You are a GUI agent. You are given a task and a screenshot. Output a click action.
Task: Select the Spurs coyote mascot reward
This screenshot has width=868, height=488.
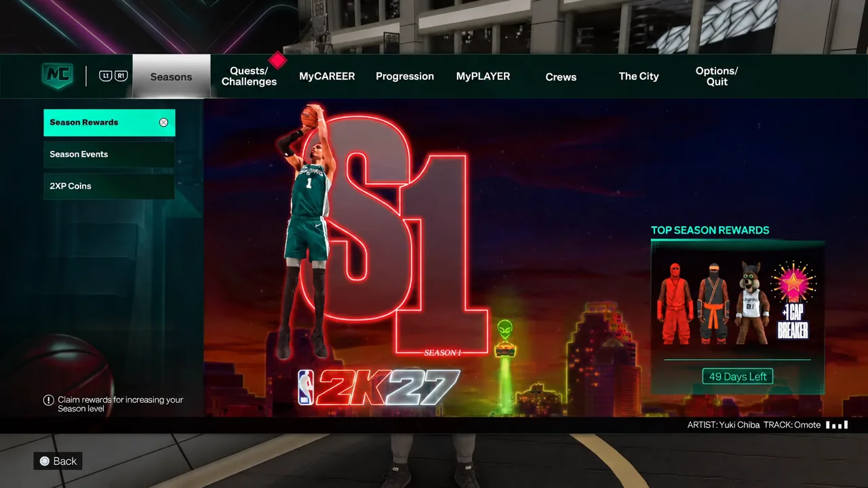point(751,302)
